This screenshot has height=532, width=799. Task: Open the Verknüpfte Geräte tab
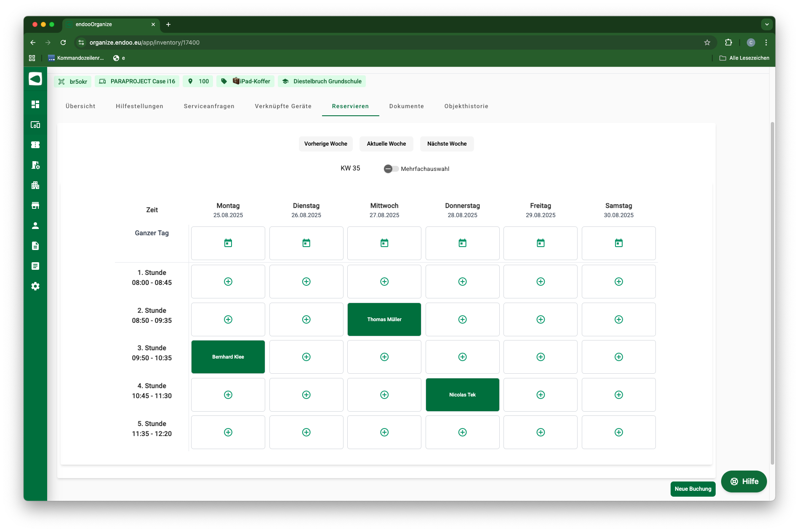point(283,106)
